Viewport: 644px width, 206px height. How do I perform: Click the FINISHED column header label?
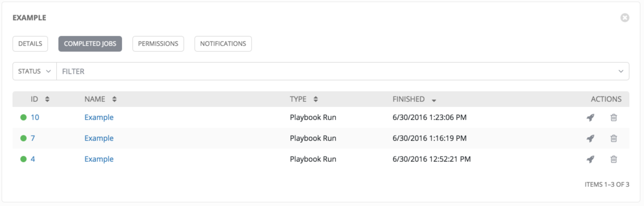(x=409, y=99)
